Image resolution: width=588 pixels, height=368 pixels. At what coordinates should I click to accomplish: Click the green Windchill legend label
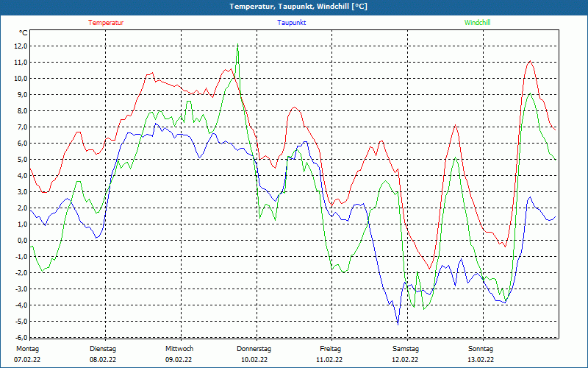[477, 23]
